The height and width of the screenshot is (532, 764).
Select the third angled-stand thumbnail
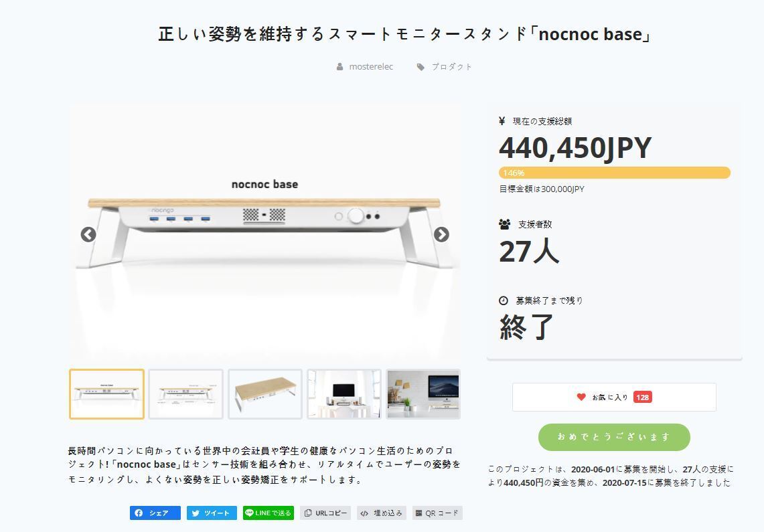point(265,394)
